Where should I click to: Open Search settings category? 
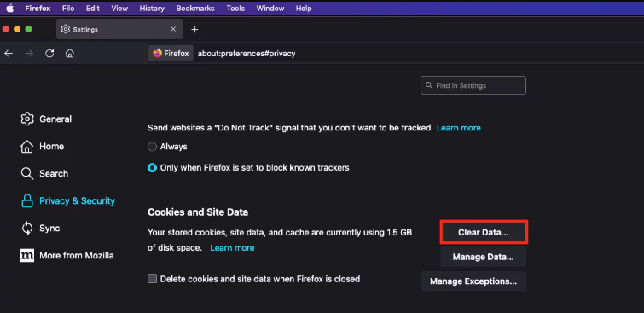pos(44,173)
